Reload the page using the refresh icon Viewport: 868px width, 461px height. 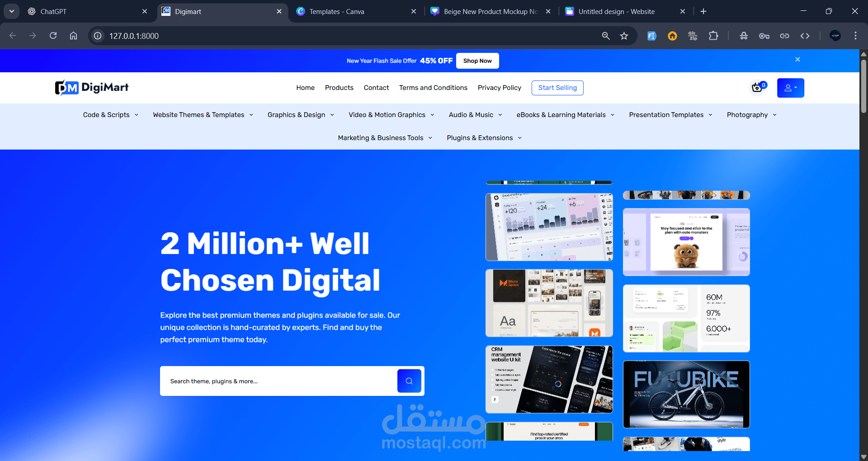click(x=53, y=36)
